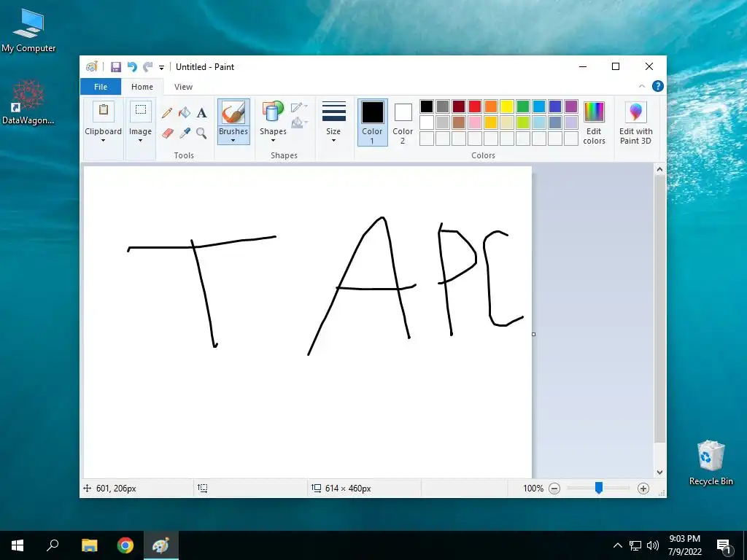Screen dimensions: 747x560
Task: Click the canvas right-edge resize handle
Action: coord(533,334)
